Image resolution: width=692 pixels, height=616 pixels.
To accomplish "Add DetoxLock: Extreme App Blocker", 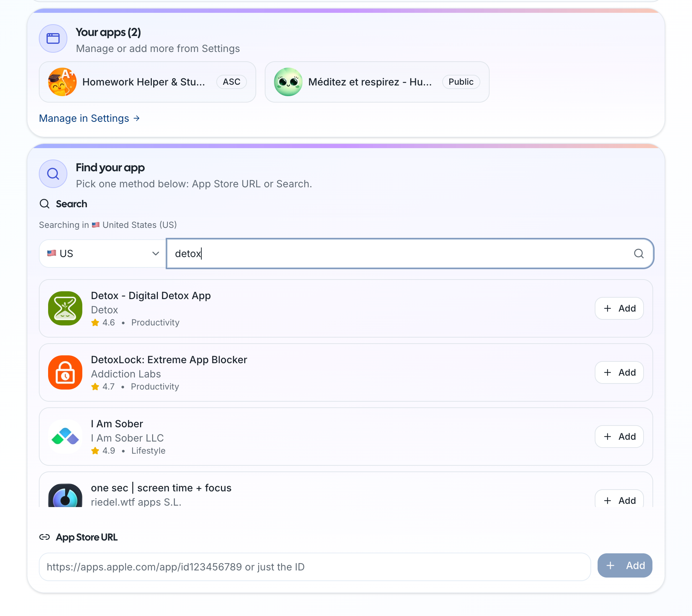I will click(x=619, y=372).
